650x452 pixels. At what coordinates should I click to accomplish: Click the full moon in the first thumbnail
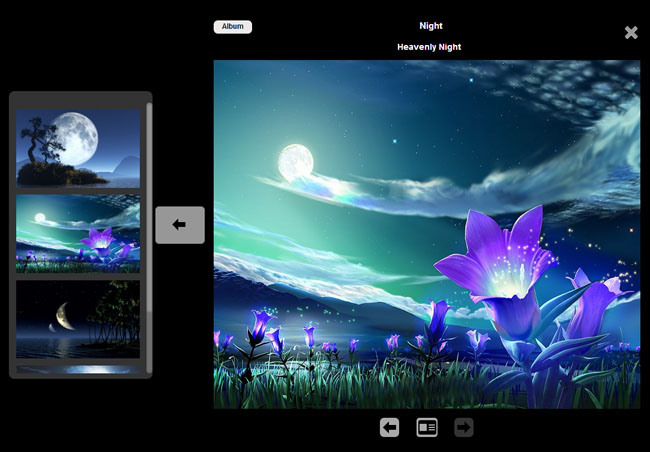pos(76,133)
